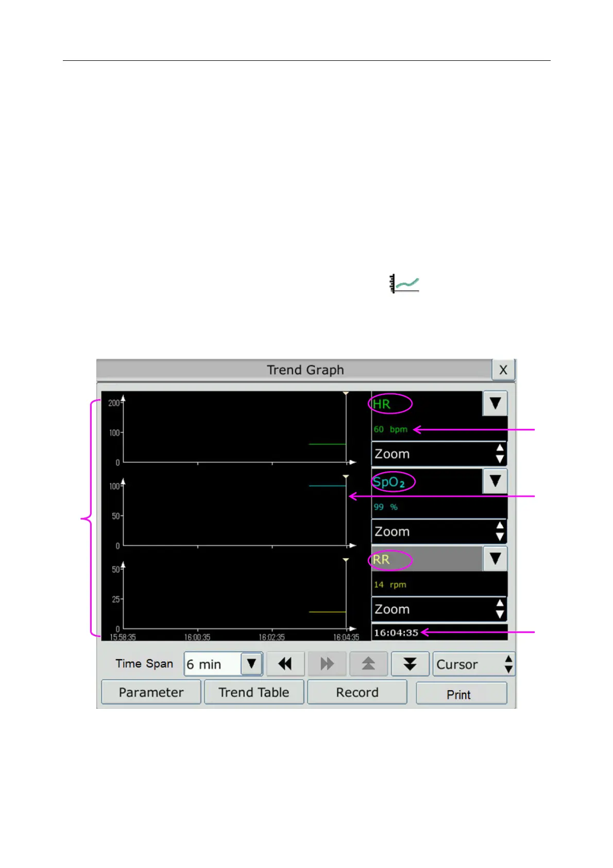Open the RR parameter dropdown arrow
613x868 pixels.
coord(495,559)
